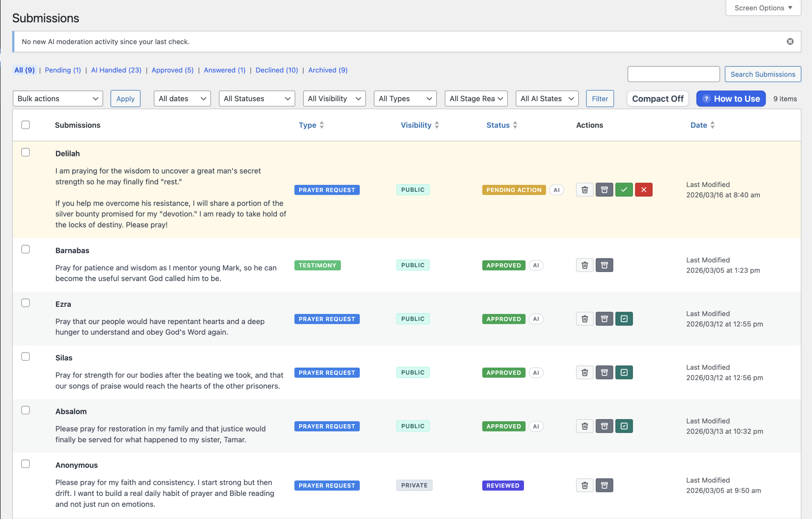Archive the Anonymous submission
The height and width of the screenshot is (519, 812).
pos(604,485)
